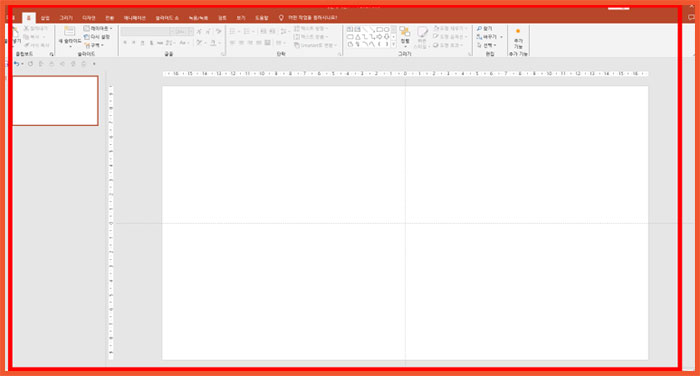700x376 pixels.
Task: Select the text box shape in gallery
Action: 350,29
